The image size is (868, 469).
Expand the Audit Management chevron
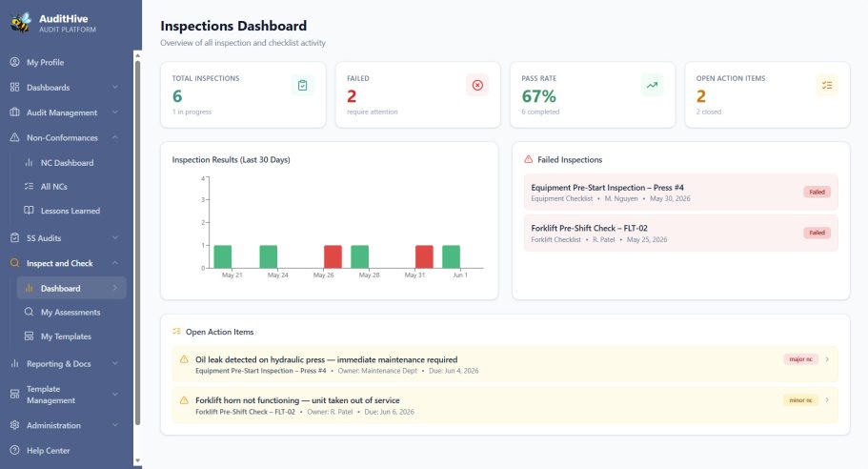click(115, 112)
